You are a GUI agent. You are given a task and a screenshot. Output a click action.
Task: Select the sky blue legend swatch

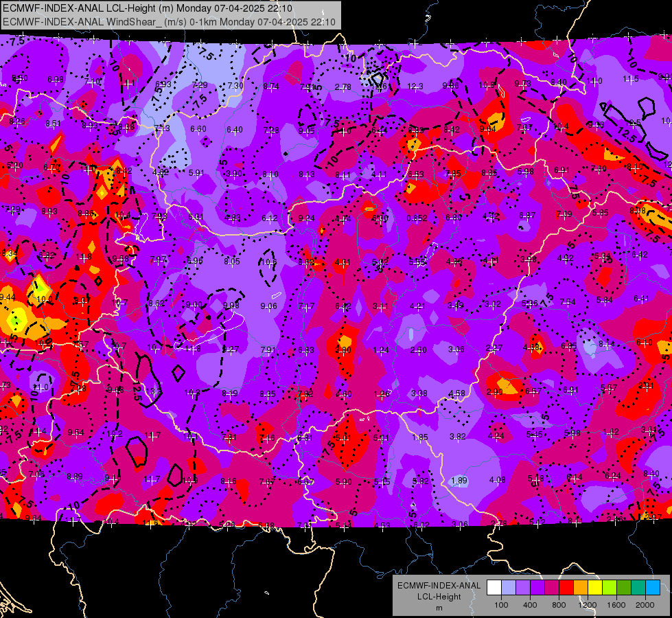click(653, 588)
